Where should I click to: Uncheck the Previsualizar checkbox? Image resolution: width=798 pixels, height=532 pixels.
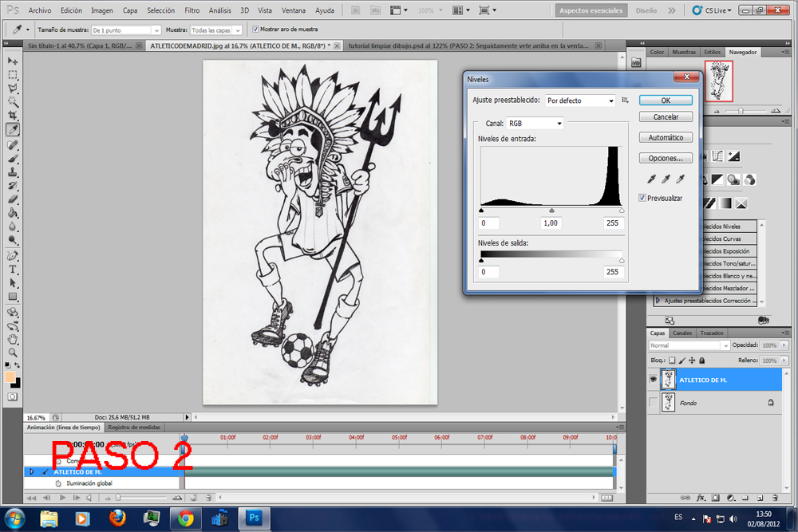[x=642, y=198]
